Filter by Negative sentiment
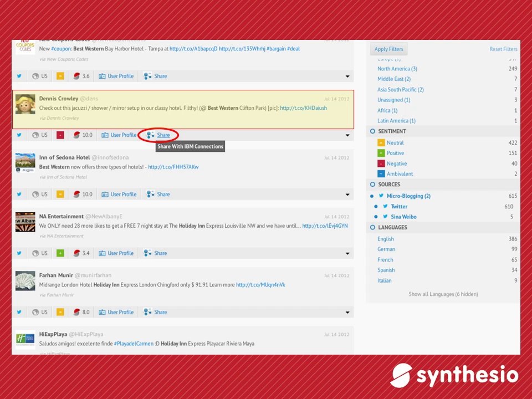 pos(397,163)
